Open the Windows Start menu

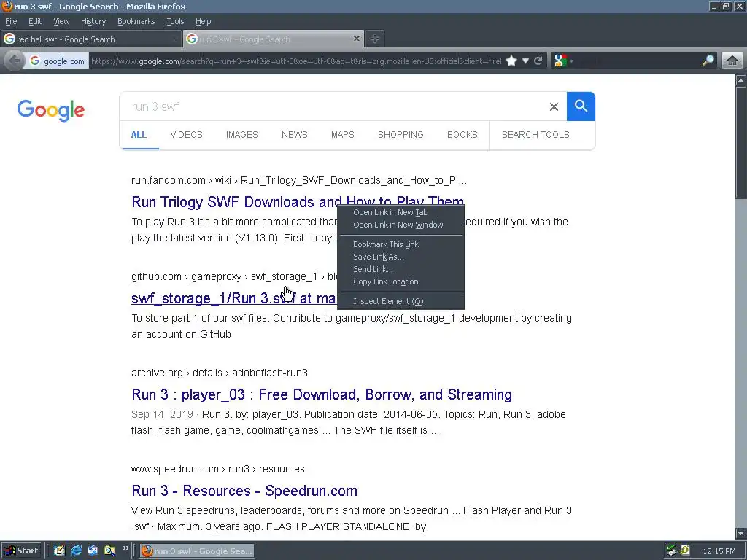coord(21,551)
